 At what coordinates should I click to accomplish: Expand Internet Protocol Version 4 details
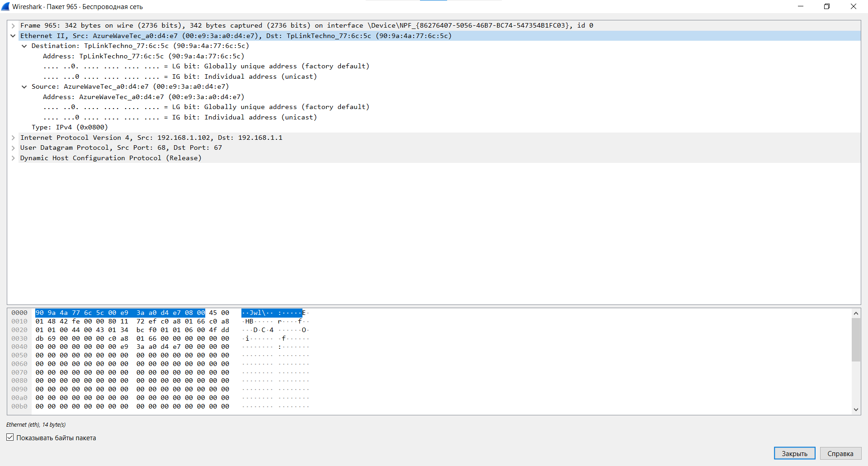(13, 138)
